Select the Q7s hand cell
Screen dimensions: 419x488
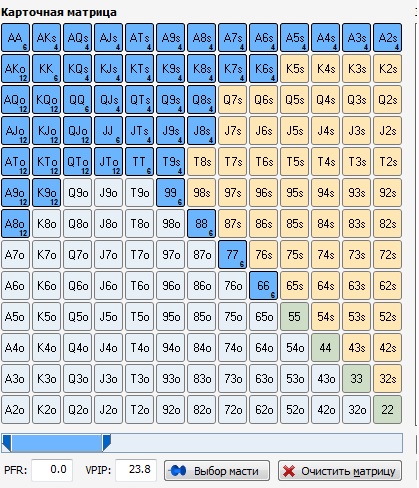point(232,100)
